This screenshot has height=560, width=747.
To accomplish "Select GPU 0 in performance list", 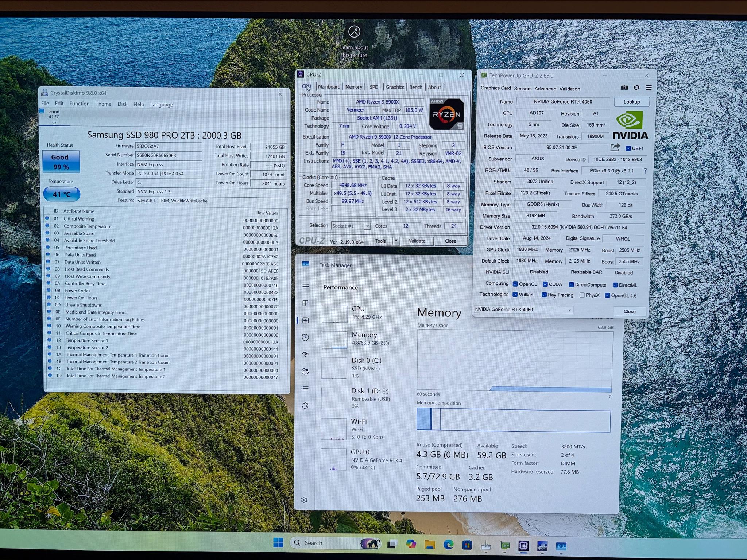I will [363, 459].
